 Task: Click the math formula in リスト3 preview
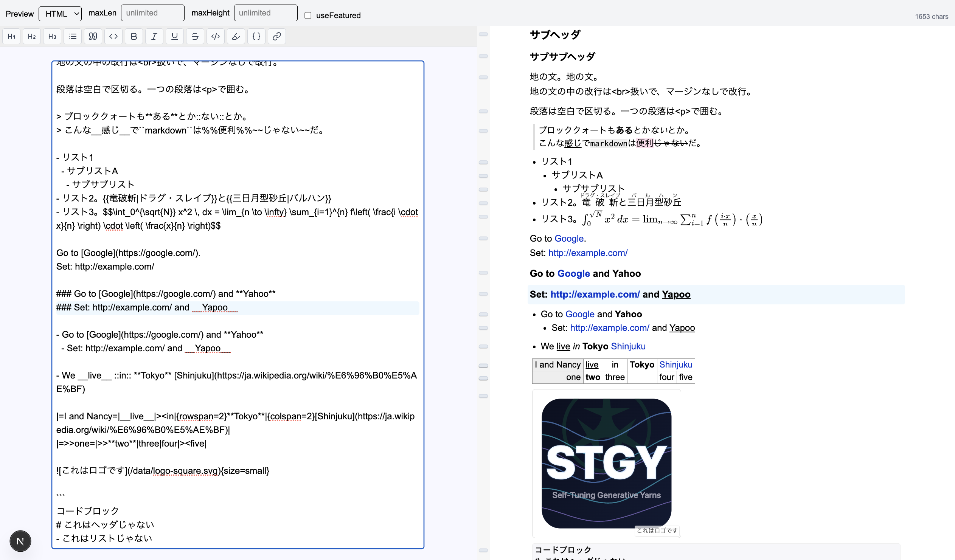click(672, 219)
